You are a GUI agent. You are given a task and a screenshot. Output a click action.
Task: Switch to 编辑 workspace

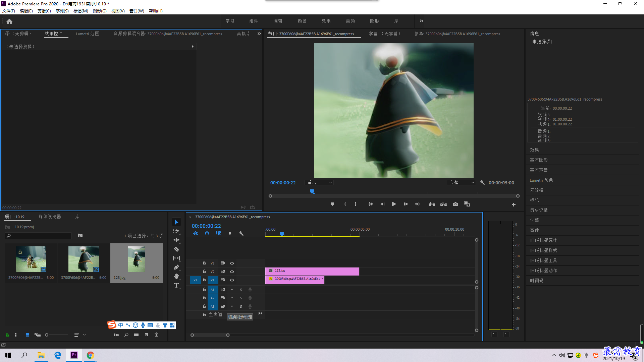coord(278,21)
